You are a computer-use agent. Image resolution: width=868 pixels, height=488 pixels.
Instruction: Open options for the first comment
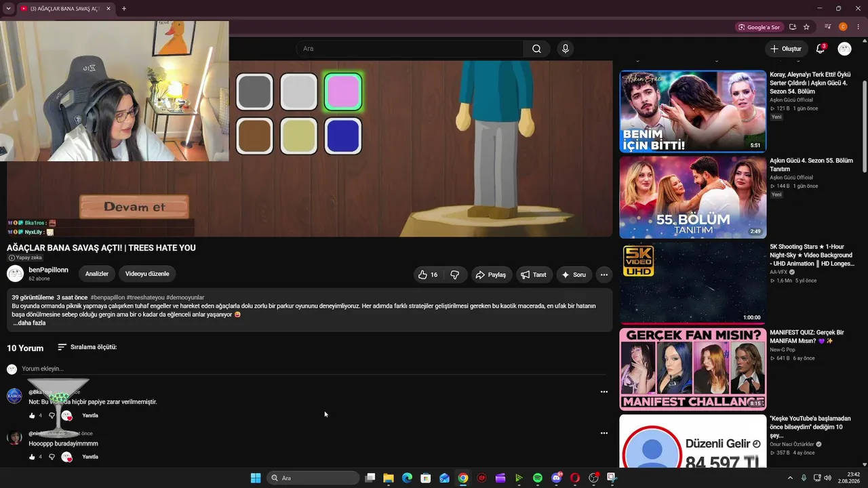(x=604, y=392)
